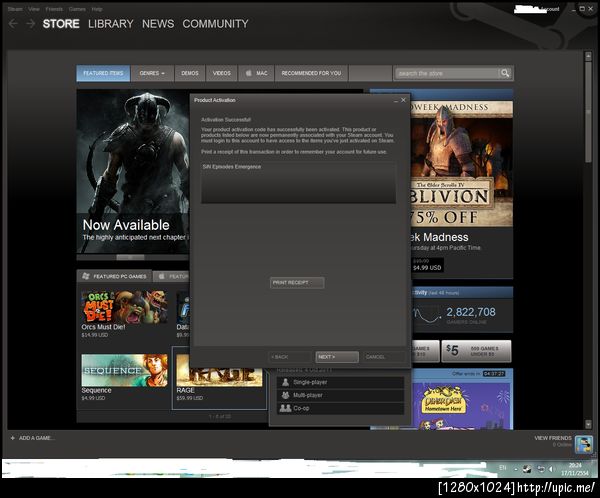600x498 pixels.
Task: Open the View menu
Action: click(x=34, y=9)
